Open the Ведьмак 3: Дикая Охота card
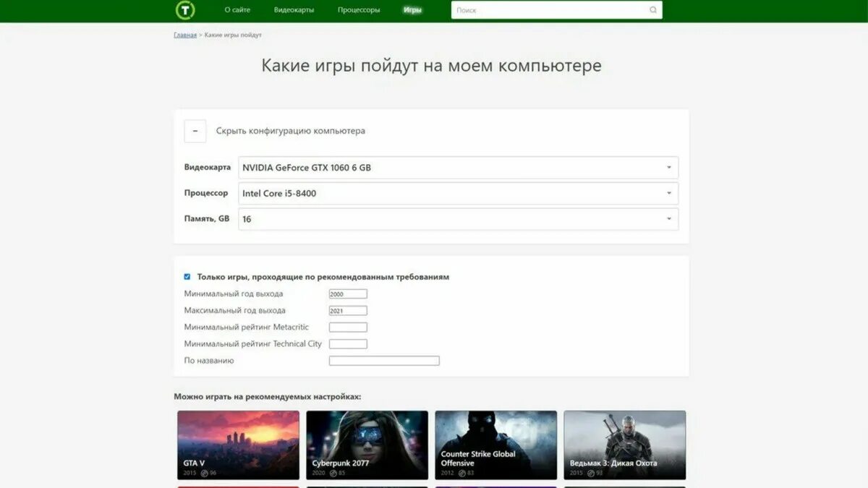The image size is (868, 488). click(625, 445)
